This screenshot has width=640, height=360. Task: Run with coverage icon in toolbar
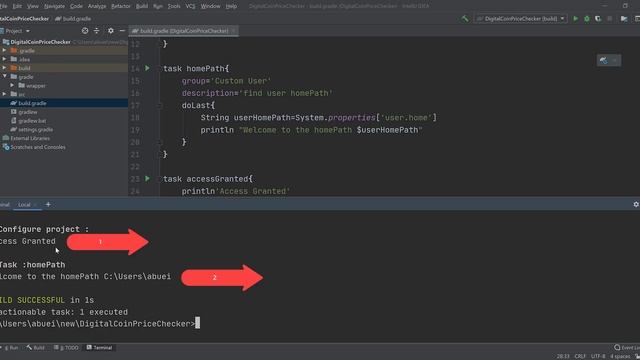[x=598, y=19]
